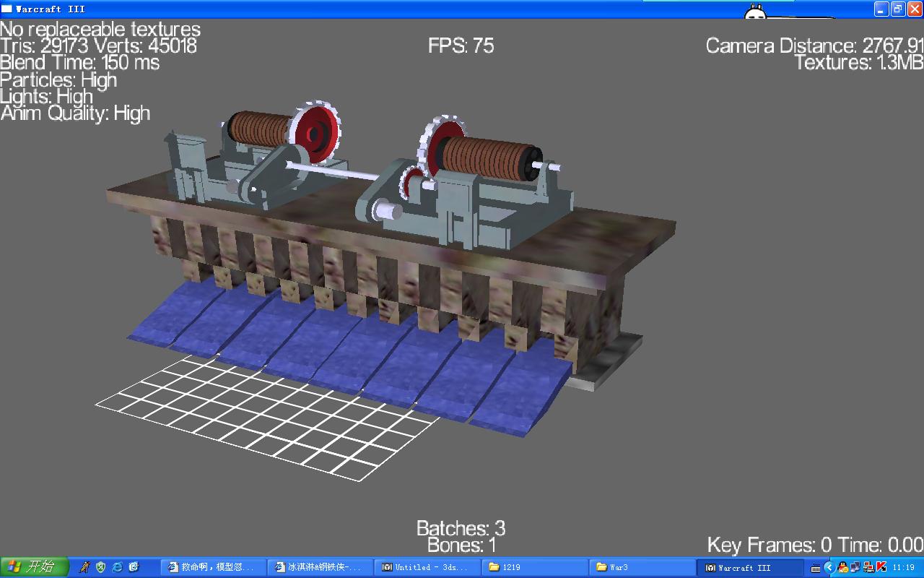Image resolution: width=924 pixels, height=578 pixels.
Task: Click the Lights: High text
Action: point(47,96)
